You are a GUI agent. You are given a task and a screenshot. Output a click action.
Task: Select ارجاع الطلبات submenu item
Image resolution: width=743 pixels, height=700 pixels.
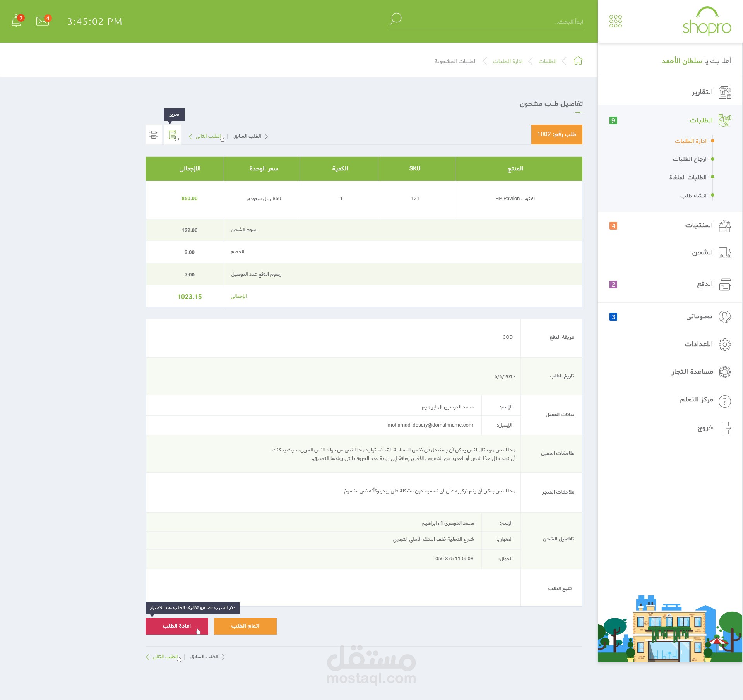coord(689,159)
